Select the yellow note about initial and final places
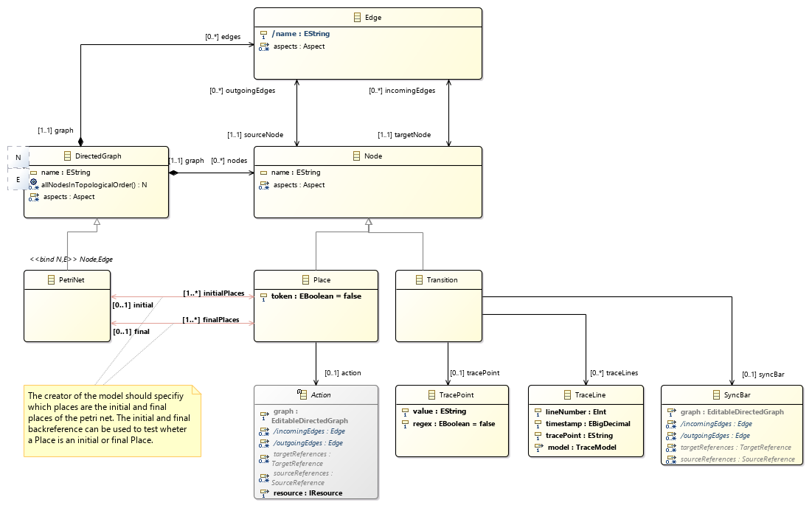 (113, 420)
